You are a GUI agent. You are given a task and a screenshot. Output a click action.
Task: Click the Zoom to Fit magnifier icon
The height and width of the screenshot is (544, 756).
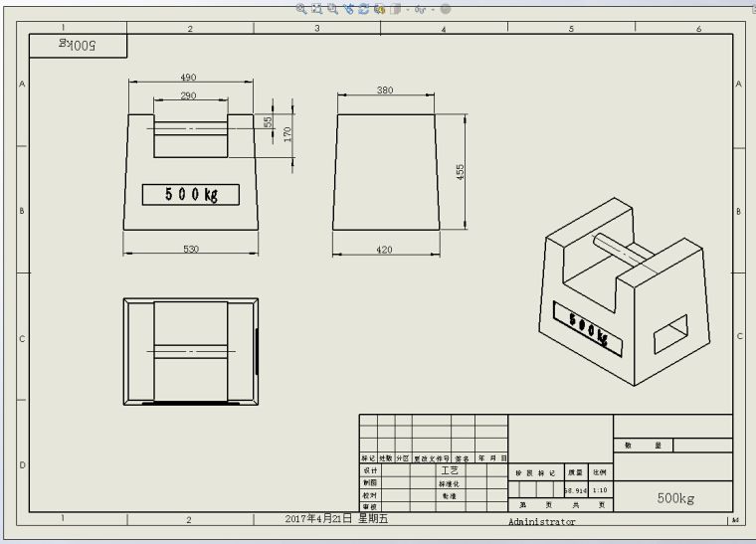click(x=301, y=8)
